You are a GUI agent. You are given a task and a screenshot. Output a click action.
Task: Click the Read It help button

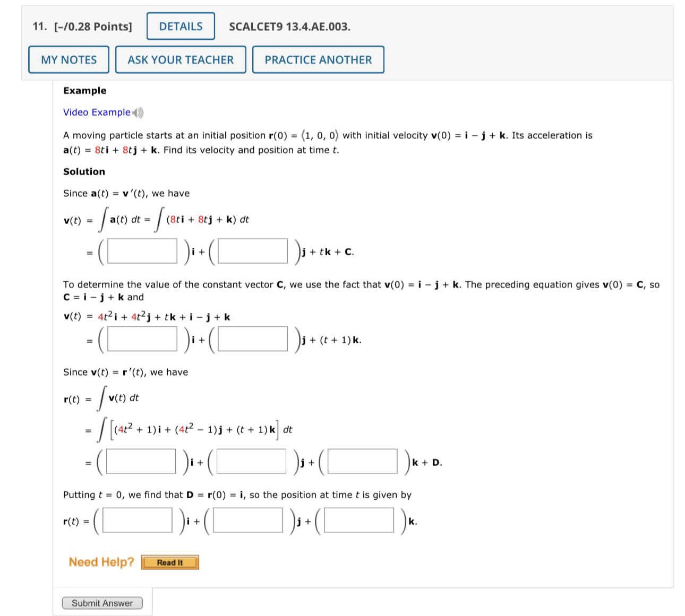[x=170, y=562]
